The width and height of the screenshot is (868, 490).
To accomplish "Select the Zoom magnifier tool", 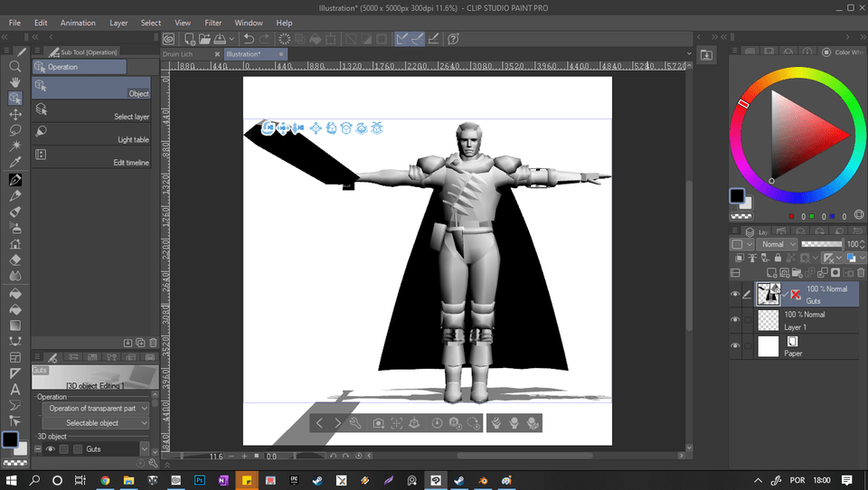I will pos(15,66).
